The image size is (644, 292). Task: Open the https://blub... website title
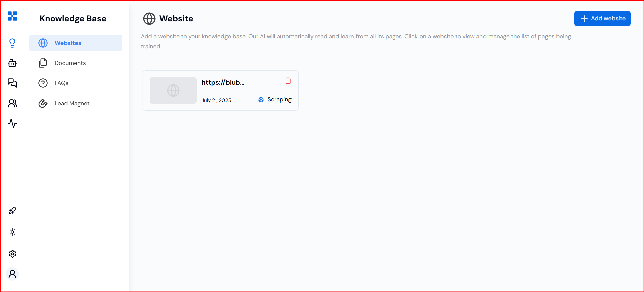click(223, 82)
